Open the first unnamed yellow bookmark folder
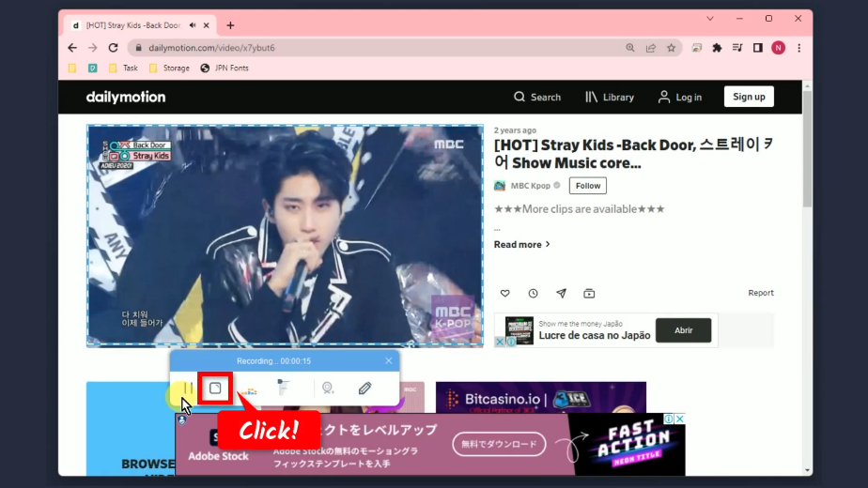 click(72, 69)
